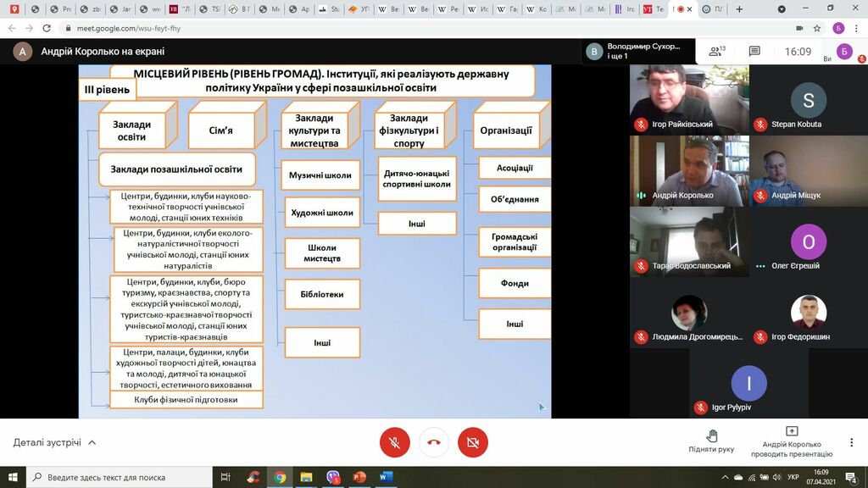Switch keyboard language via УКР indicator
This screenshot has width=868, height=488.
793,477
